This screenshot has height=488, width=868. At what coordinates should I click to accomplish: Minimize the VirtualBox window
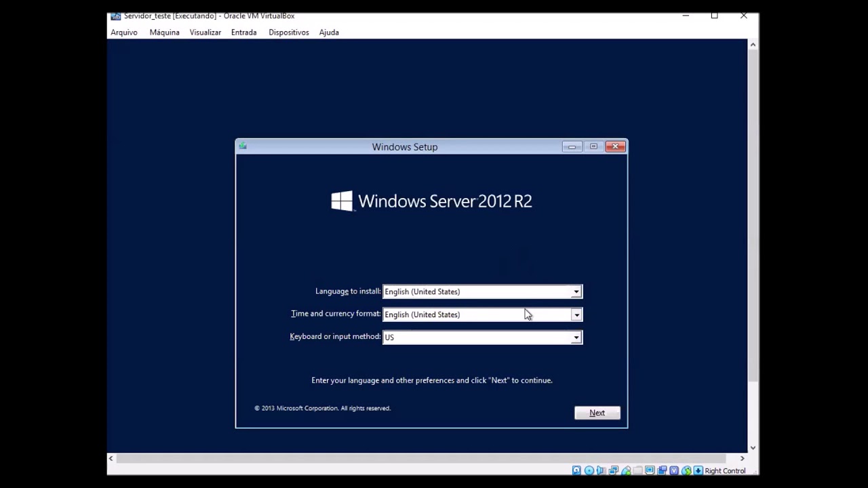686,16
